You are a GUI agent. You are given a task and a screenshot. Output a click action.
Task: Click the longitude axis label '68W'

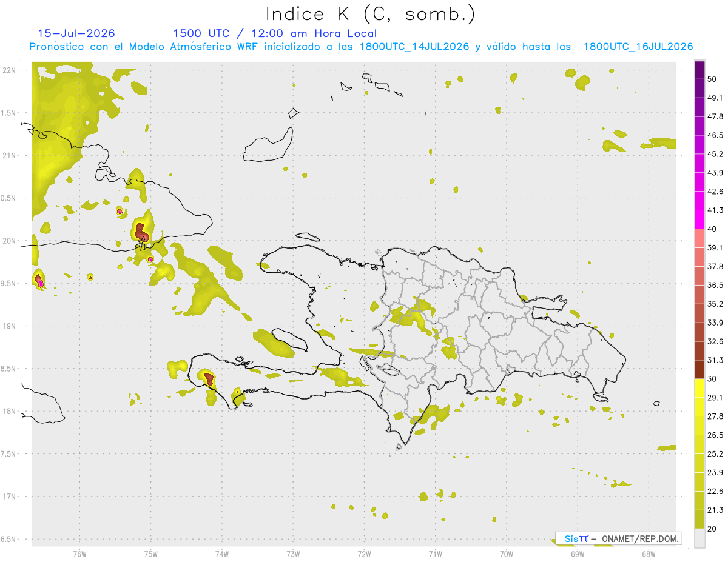(649, 554)
